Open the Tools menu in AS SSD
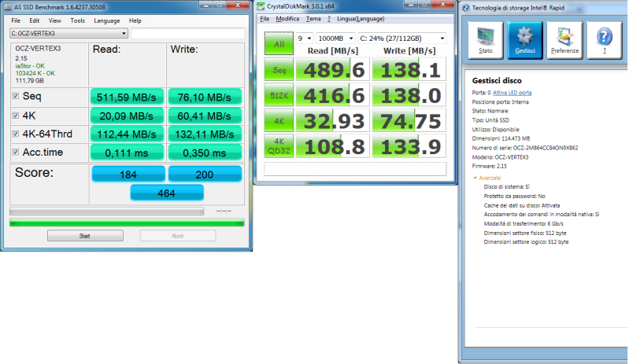This screenshot has height=364, width=629. pyautogui.click(x=77, y=20)
